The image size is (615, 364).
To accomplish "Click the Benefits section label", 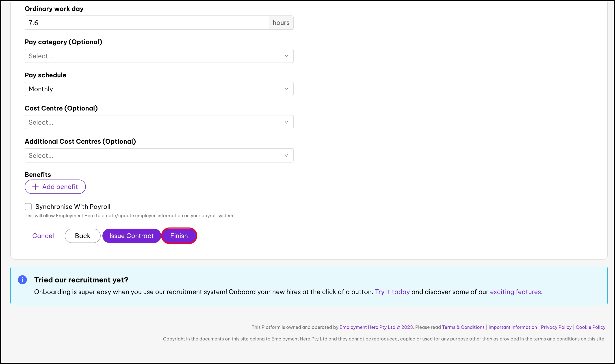I will click(x=38, y=175).
